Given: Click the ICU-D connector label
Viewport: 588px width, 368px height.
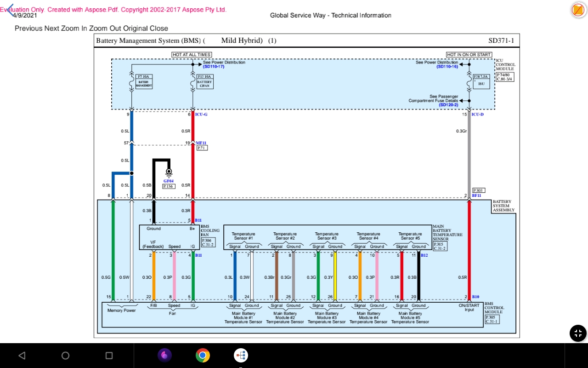Looking at the screenshot, I should 478,114.
